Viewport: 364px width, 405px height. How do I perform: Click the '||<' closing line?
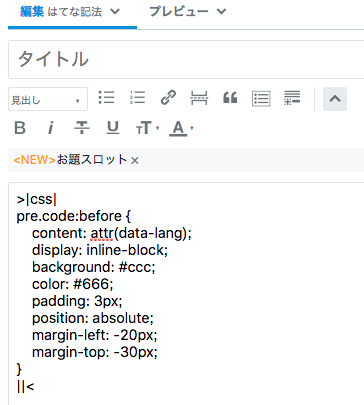coord(25,387)
